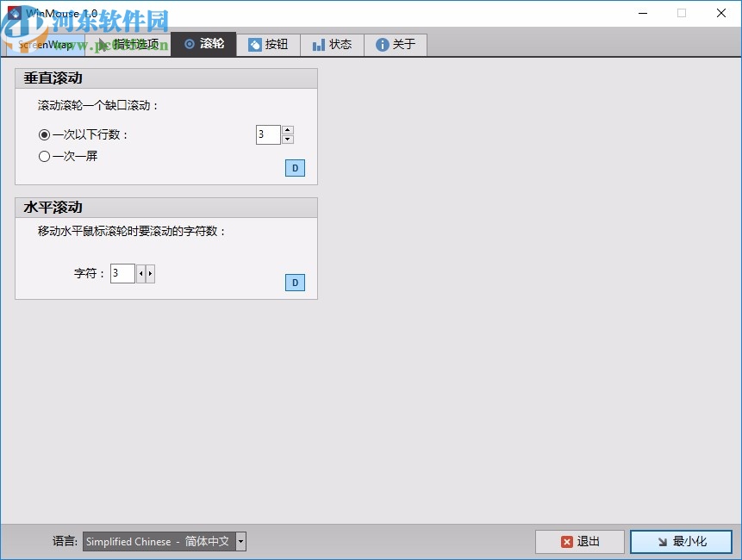Select the 一次一屏 radio button
The height and width of the screenshot is (560, 742).
point(45,156)
